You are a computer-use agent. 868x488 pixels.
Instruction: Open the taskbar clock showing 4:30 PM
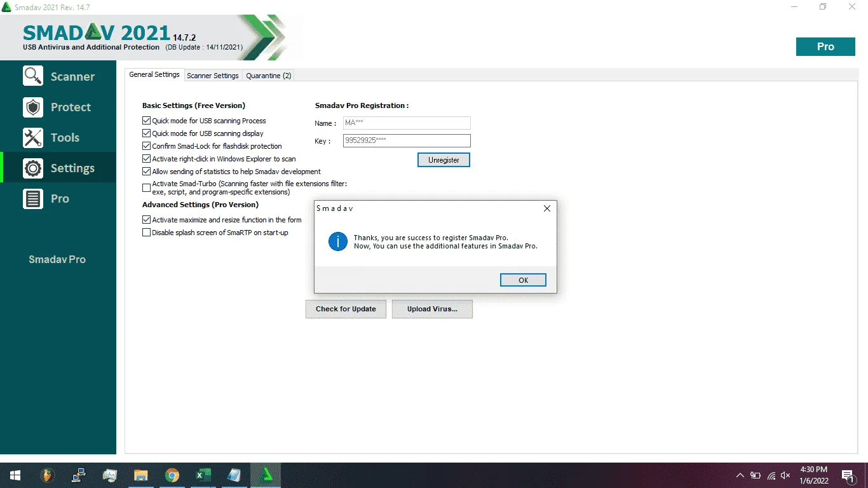click(814, 475)
